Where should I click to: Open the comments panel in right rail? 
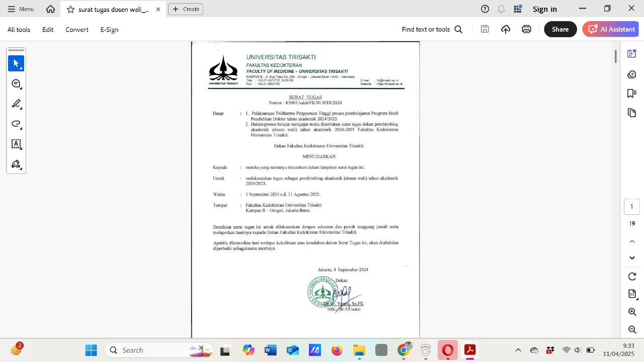tap(632, 74)
